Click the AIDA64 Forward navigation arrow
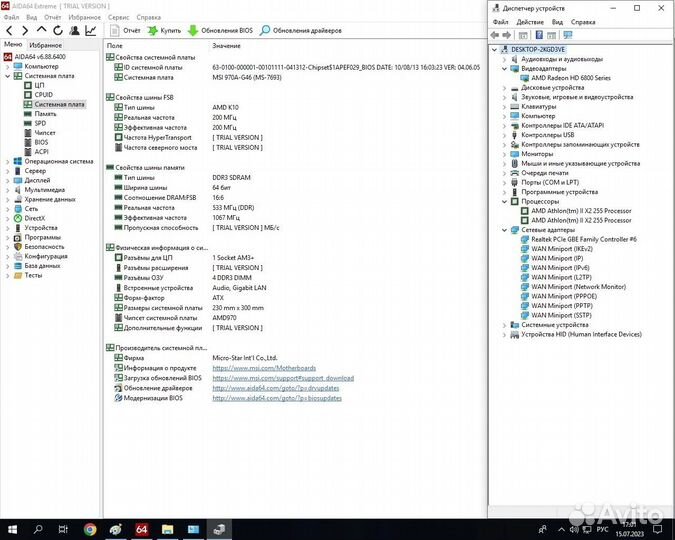This screenshot has width=675, height=540. tap(25, 31)
